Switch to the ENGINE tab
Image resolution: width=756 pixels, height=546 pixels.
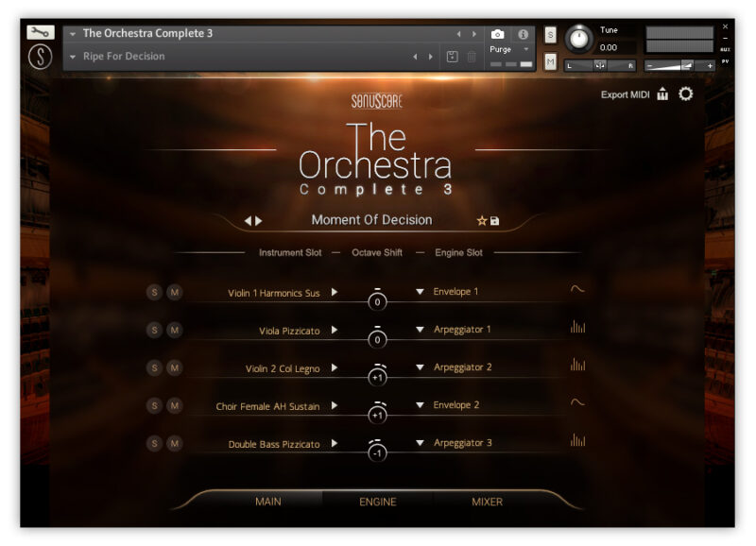pyautogui.click(x=377, y=503)
